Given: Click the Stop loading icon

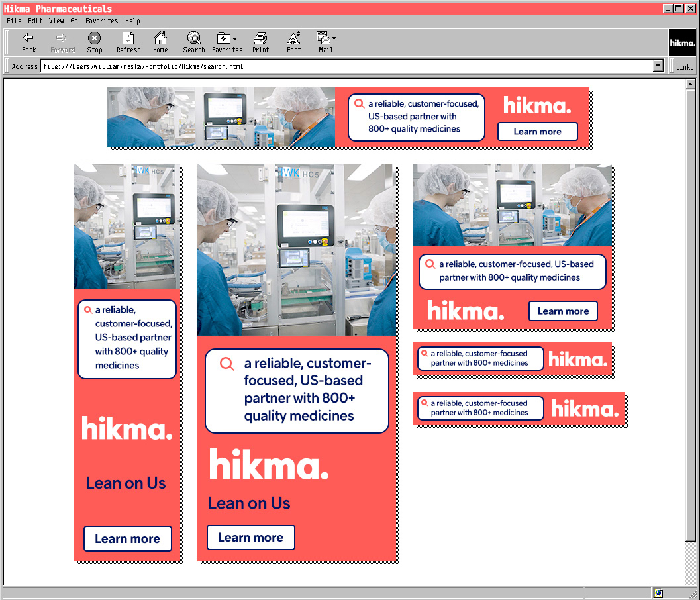Looking at the screenshot, I should [x=94, y=38].
